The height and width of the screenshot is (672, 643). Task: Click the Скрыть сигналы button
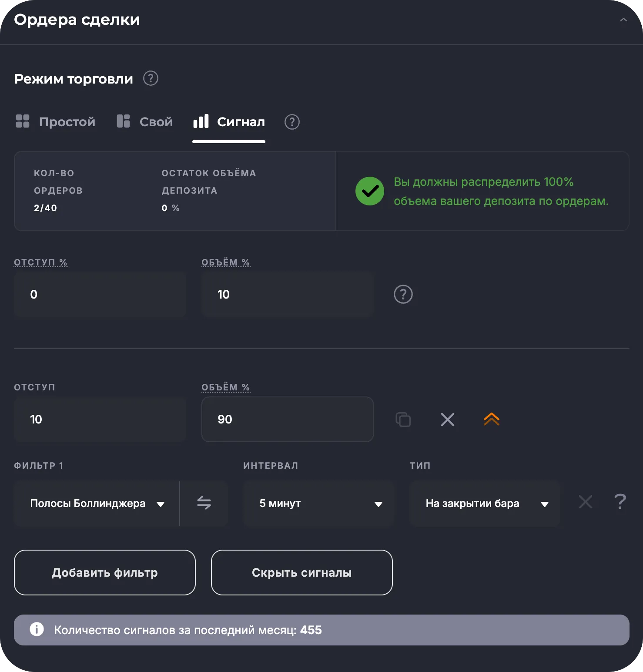pos(301,573)
